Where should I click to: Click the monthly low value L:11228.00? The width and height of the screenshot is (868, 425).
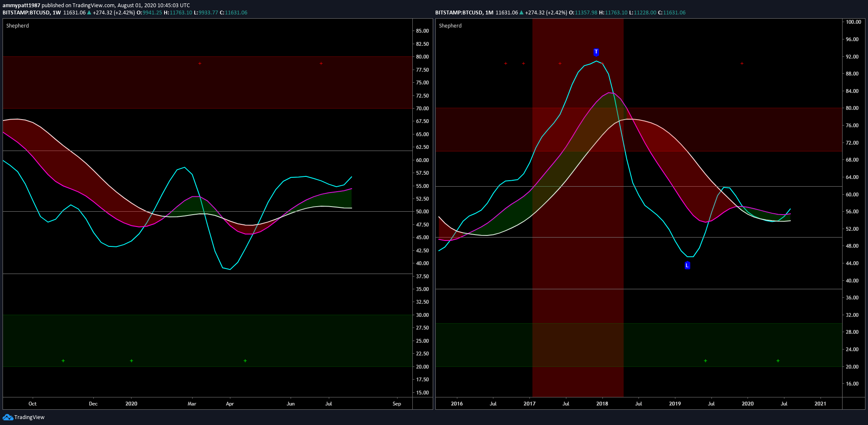[x=642, y=13]
